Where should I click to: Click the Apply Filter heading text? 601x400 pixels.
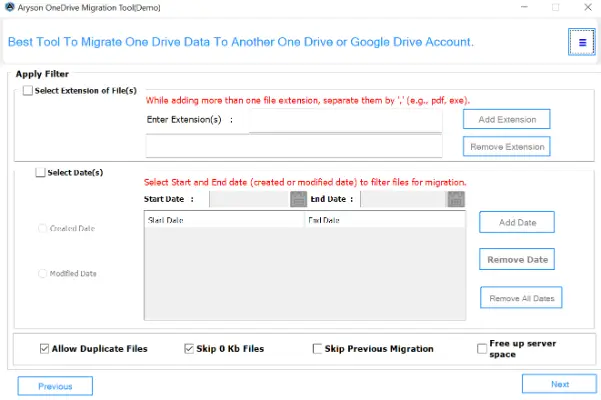click(x=42, y=74)
